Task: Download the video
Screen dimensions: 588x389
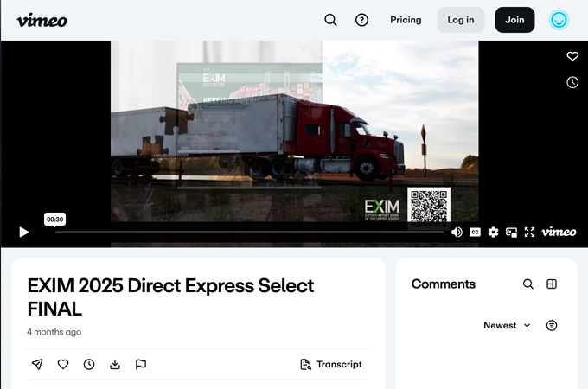Action: (x=115, y=364)
